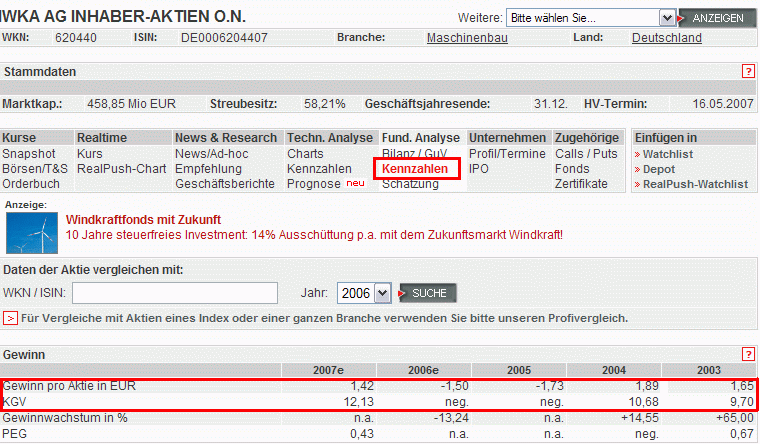This screenshot has height=444, width=760.
Task: Click the 'Gewinn pro Aktie in EUR' row label
Action: click(x=69, y=386)
